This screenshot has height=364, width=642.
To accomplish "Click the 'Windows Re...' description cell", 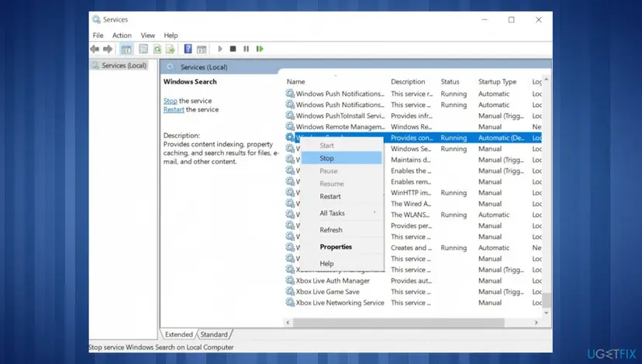I will tap(411, 127).
